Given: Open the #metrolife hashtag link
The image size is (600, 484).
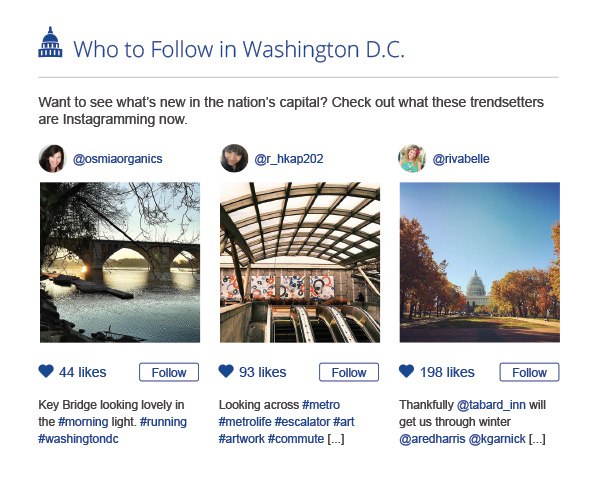Looking at the screenshot, I should pyautogui.click(x=244, y=422).
